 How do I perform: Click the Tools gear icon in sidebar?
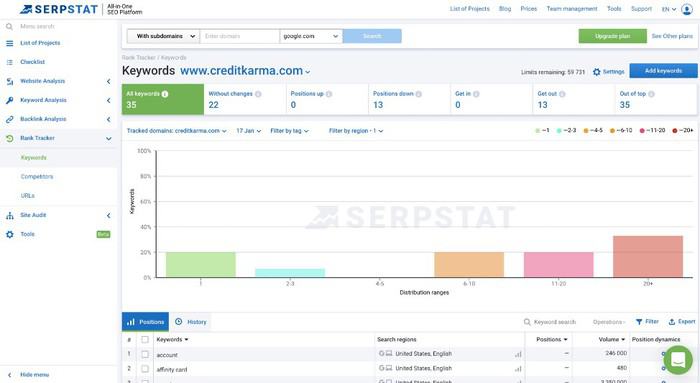(x=9, y=234)
